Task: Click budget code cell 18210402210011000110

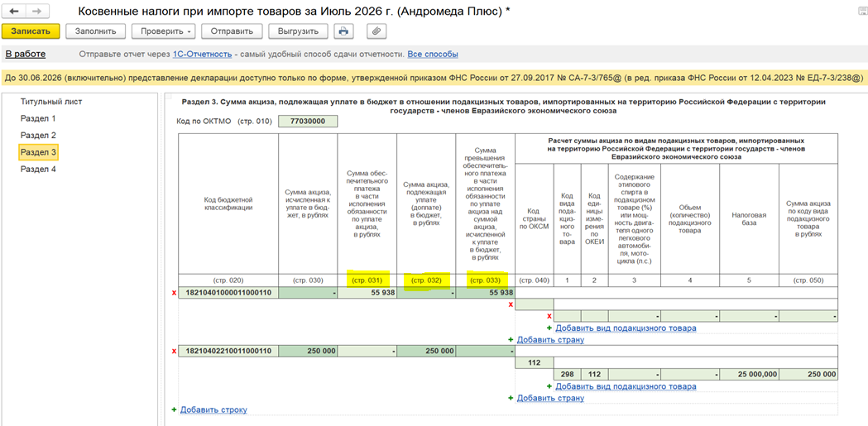Action: (x=228, y=352)
